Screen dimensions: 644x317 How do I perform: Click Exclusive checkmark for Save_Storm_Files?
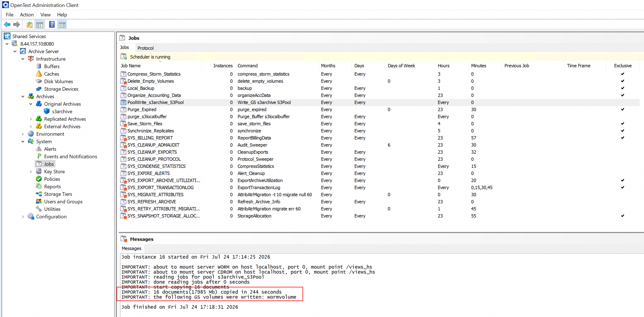[623, 123]
